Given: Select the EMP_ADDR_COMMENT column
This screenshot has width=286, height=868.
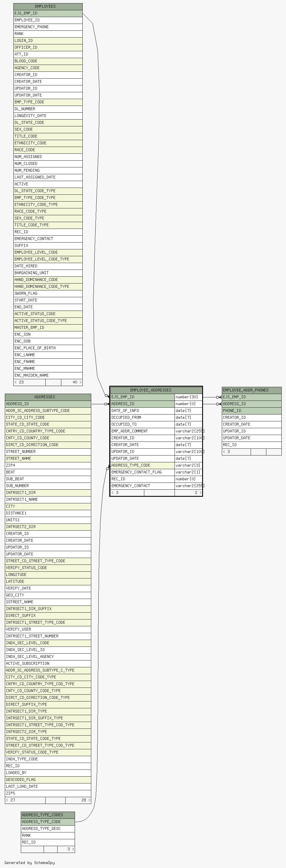Looking at the screenshot, I should tap(143, 431).
